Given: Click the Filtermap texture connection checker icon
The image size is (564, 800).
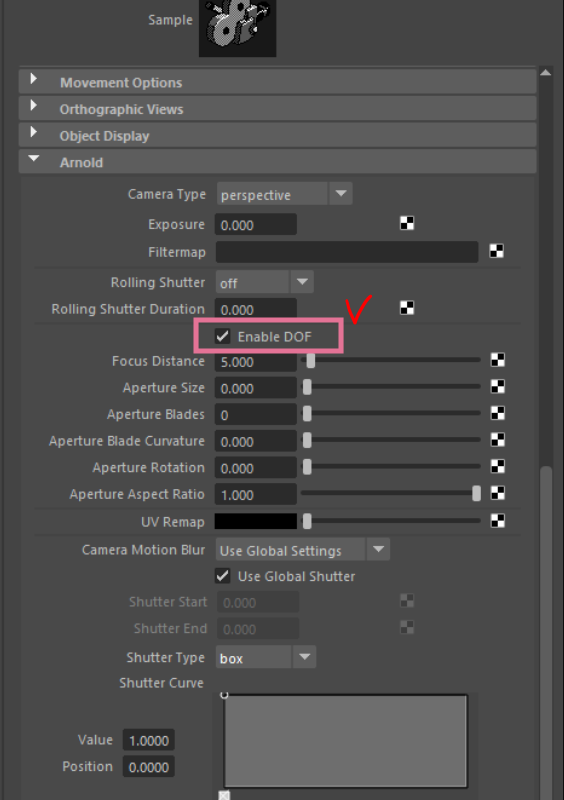Looking at the screenshot, I should (497, 251).
